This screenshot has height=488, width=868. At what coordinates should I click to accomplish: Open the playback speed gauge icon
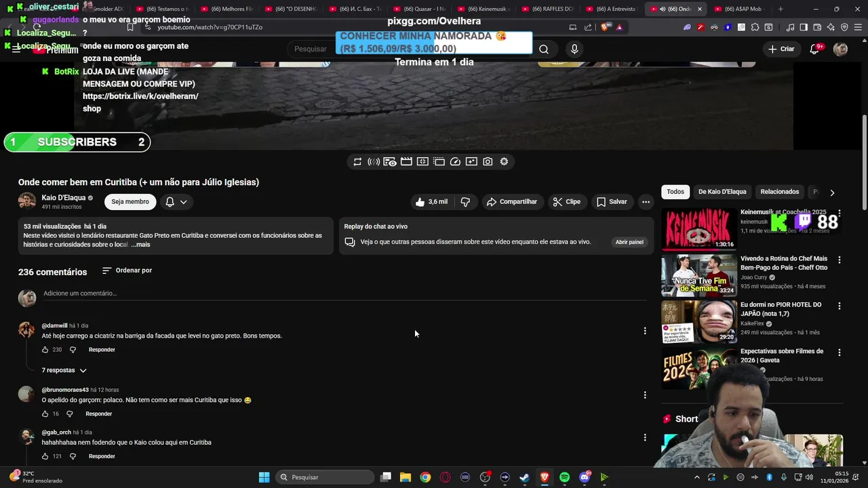(x=455, y=162)
